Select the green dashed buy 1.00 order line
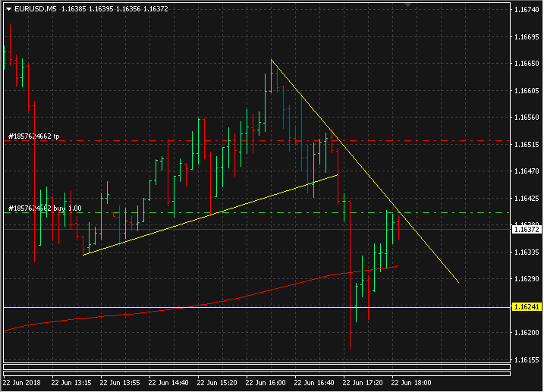The width and height of the screenshot is (544, 392). pos(228,213)
